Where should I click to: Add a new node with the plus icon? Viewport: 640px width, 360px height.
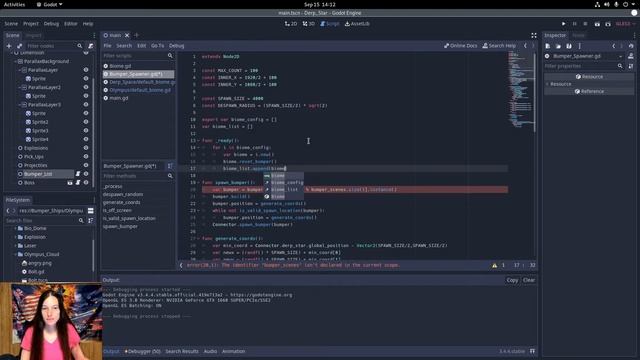coord(9,46)
